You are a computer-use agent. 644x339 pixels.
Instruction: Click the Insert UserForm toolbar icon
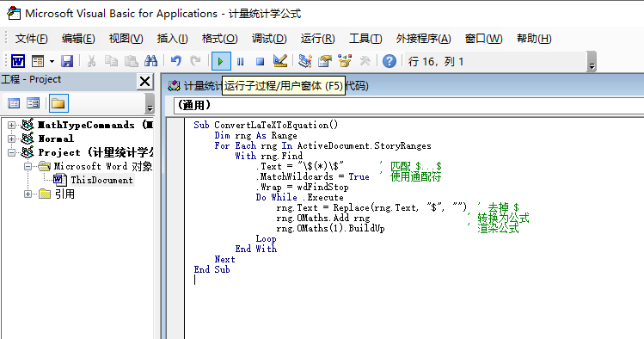point(38,62)
